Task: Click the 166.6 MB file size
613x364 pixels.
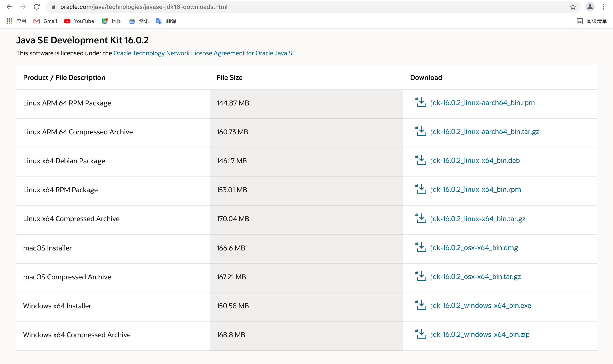Action: coord(231,248)
